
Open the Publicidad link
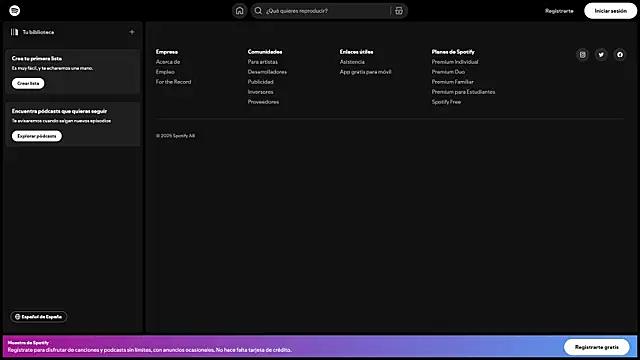pos(260,82)
